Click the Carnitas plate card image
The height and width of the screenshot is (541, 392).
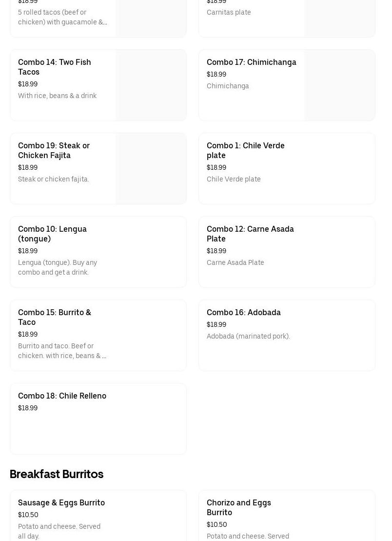tap(339, 19)
